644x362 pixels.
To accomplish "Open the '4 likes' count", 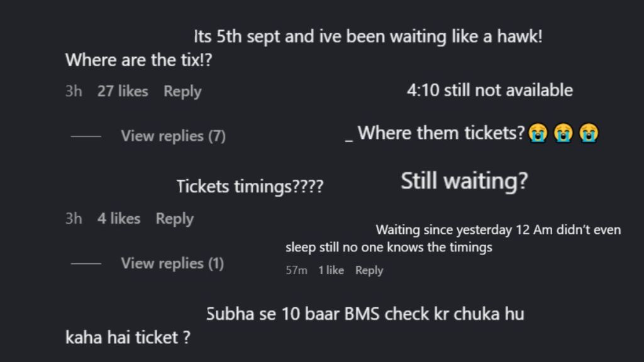I will point(119,219).
